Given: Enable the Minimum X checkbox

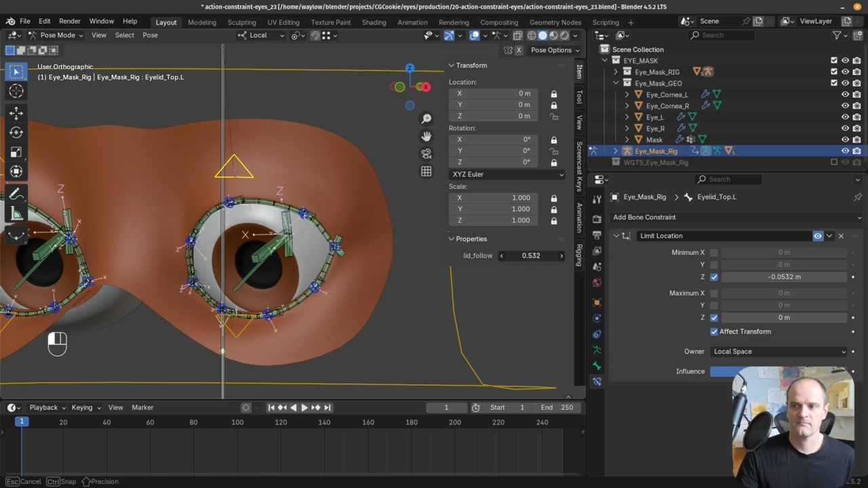Looking at the screenshot, I should coord(714,252).
